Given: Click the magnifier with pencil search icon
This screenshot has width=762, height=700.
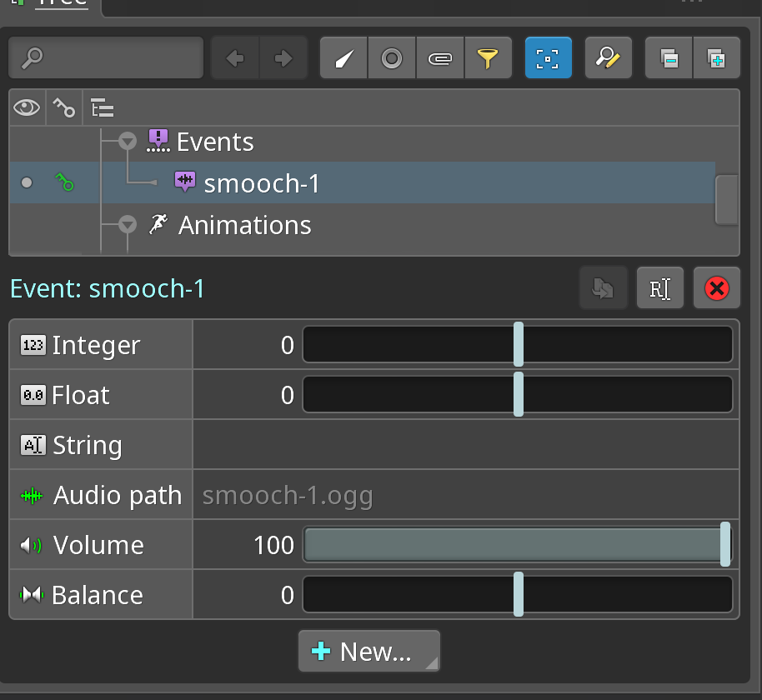Looking at the screenshot, I should (x=608, y=57).
